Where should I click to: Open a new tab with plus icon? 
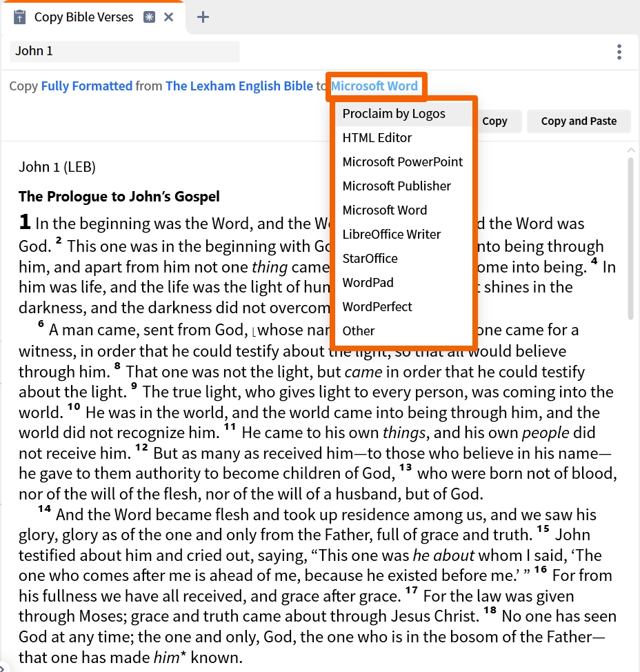[x=203, y=17]
